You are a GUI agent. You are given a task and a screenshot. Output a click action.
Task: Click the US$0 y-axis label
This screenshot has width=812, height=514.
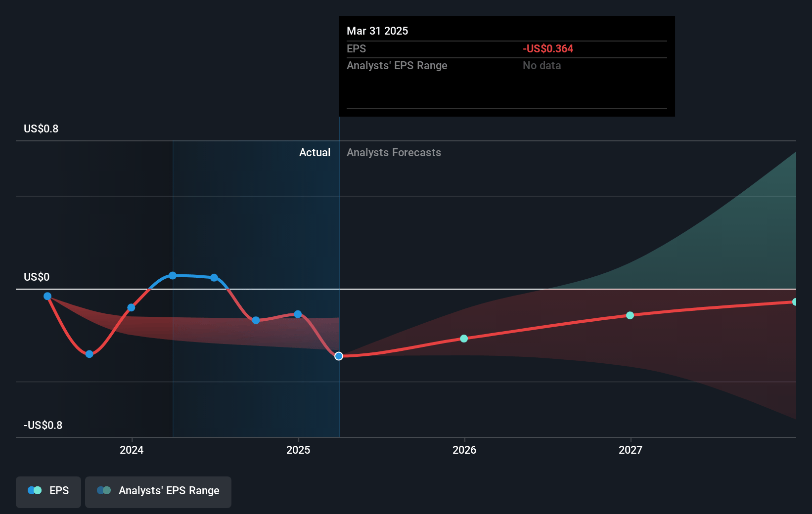(x=37, y=277)
